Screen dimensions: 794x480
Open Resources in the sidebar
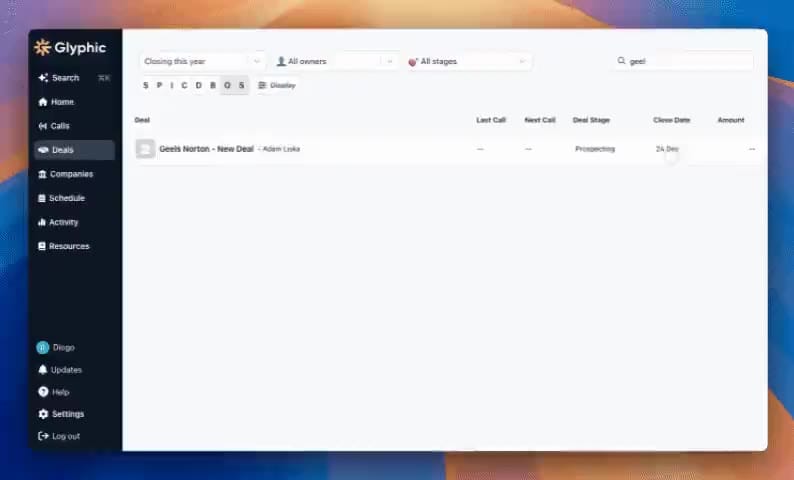pos(74,246)
